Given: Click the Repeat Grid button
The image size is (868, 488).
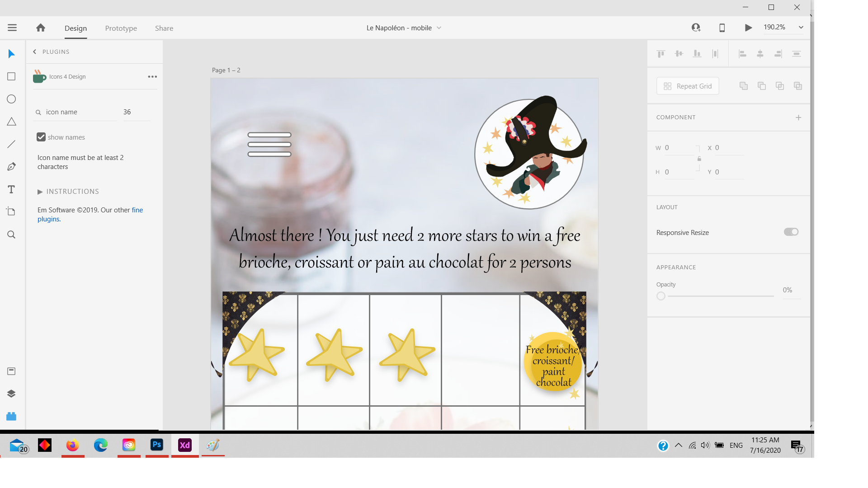Looking at the screenshot, I should [x=687, y=86].
